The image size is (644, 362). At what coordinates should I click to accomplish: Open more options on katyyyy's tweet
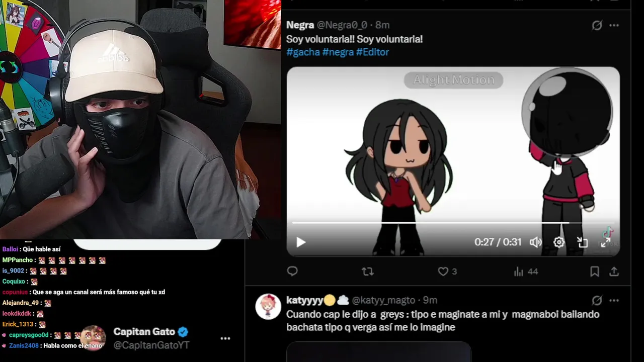614,300
